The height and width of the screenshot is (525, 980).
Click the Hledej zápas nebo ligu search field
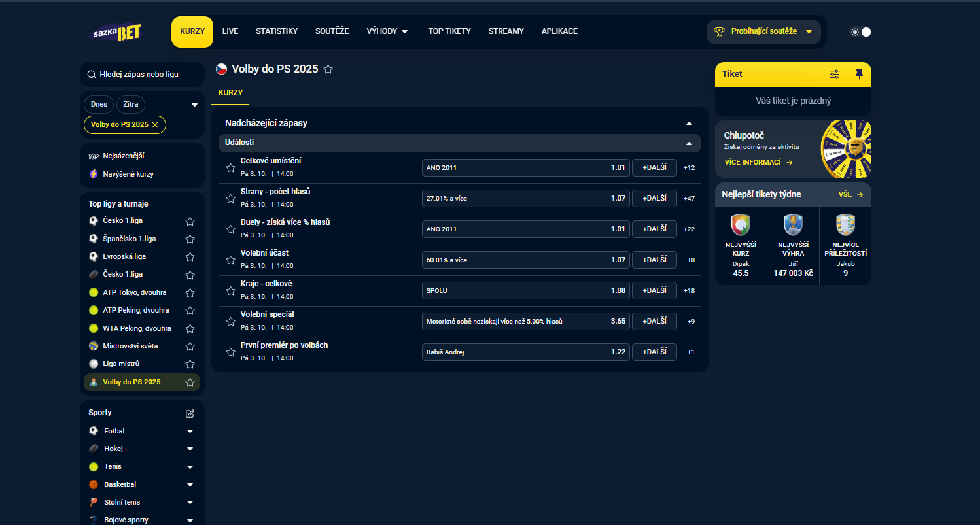coord(143,75)
